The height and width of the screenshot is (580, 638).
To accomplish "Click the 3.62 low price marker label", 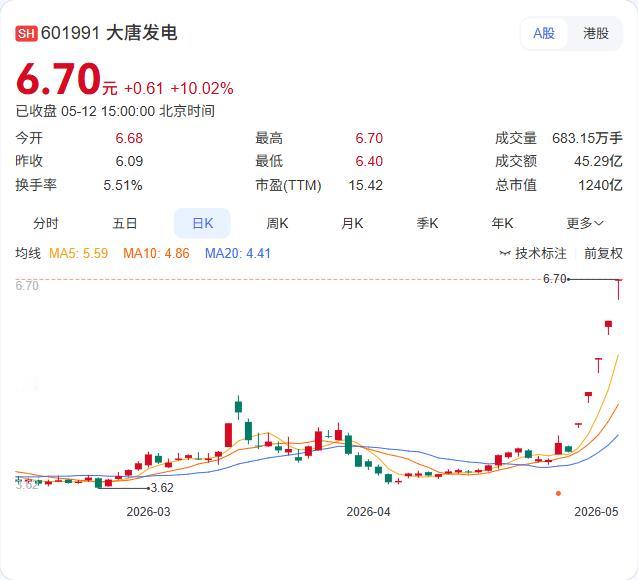I will point(162,488).
